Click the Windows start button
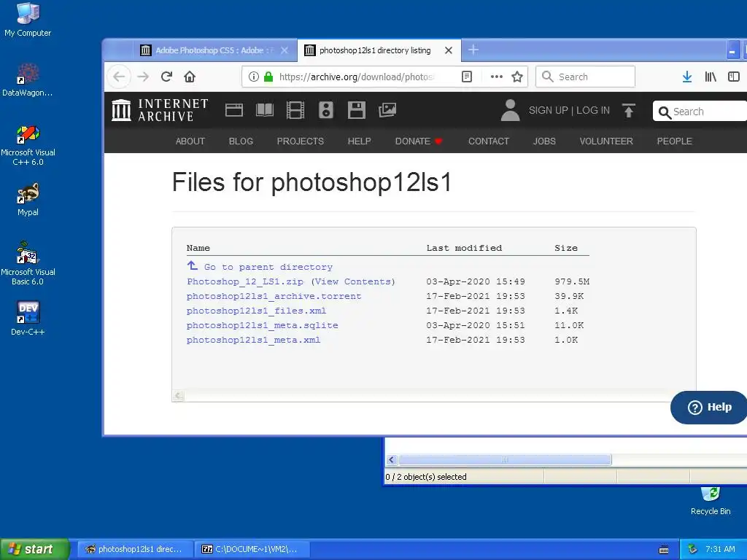747x560 pixels. point(35,549)
